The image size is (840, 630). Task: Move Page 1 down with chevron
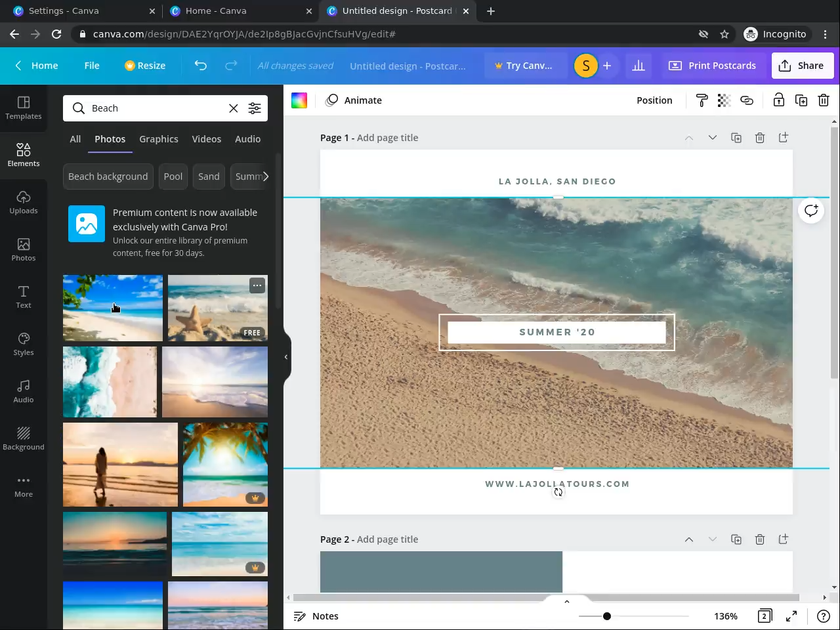click(712, 138)
